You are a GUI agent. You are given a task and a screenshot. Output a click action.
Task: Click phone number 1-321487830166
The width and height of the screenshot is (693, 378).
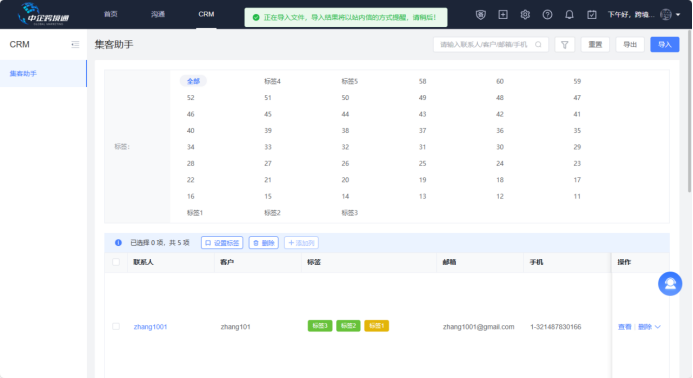click(556, 327)
